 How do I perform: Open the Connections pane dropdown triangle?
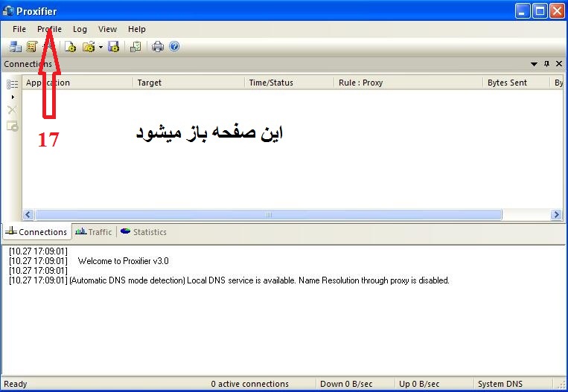534,64
